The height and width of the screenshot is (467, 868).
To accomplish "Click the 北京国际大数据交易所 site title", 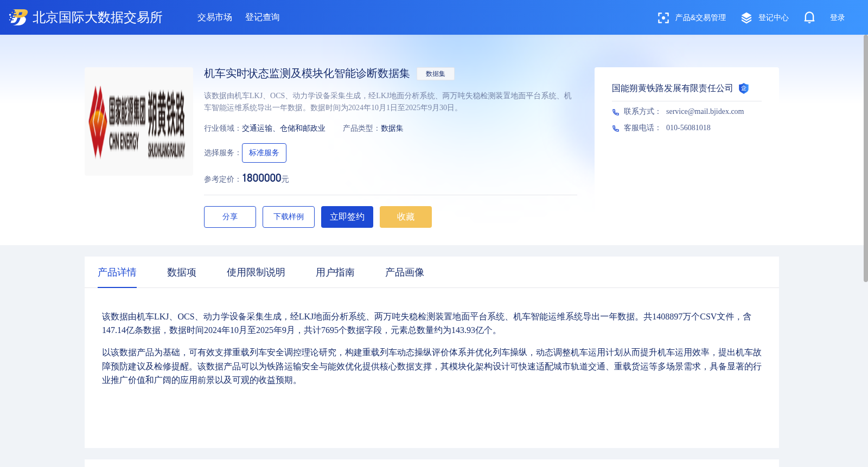I will pyautogui.click(x=98, y=17).
